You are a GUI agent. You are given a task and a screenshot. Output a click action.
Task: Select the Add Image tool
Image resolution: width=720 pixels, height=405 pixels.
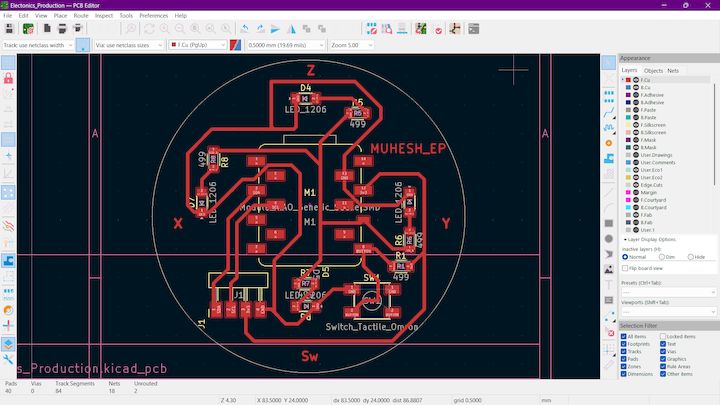coord(608,270)
